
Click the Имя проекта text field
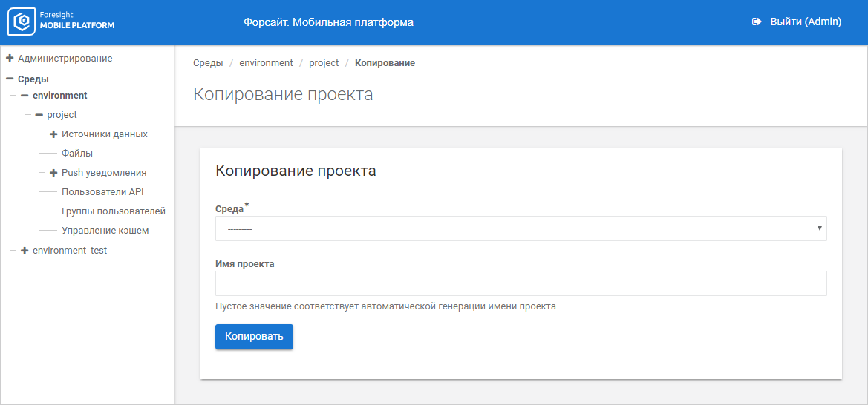tap(521, 283)
